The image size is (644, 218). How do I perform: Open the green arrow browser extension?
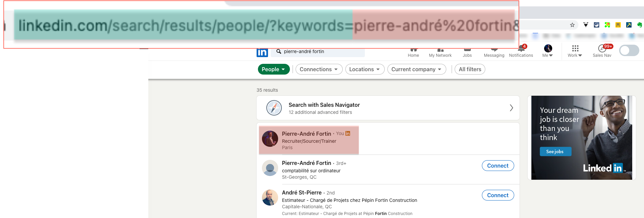click(x=607, y=25)
